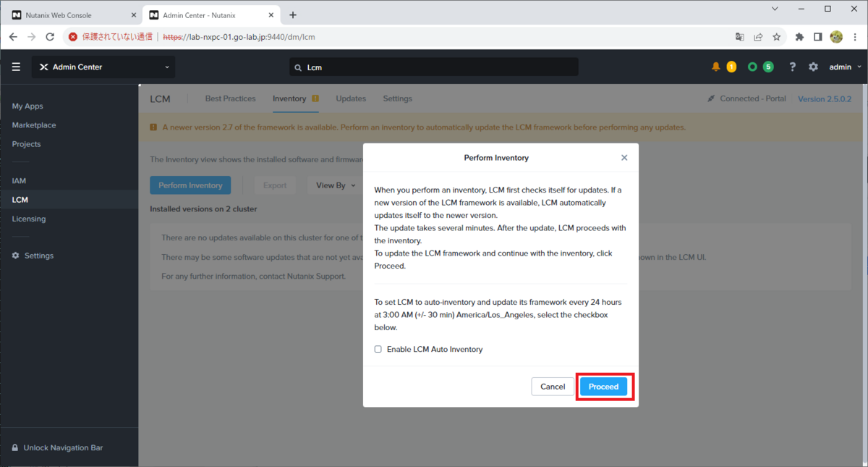Image resolution: width=868 pixels, height=467 pixels.
Task: Open the gear settings icon in header
Action: pos(813,67)
